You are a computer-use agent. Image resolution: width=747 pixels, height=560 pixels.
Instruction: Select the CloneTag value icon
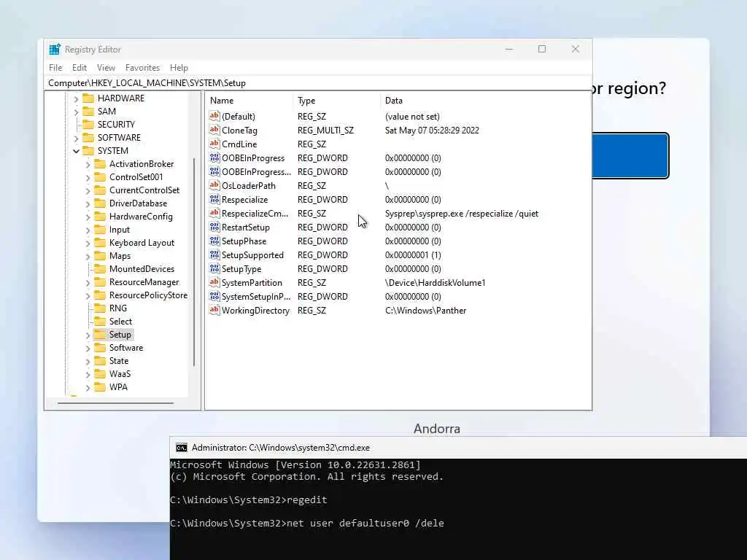click(x=214, y=130)
